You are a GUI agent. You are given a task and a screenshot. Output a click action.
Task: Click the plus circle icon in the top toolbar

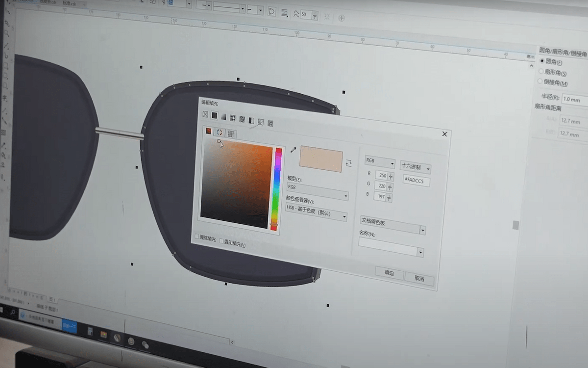point(342,18)
